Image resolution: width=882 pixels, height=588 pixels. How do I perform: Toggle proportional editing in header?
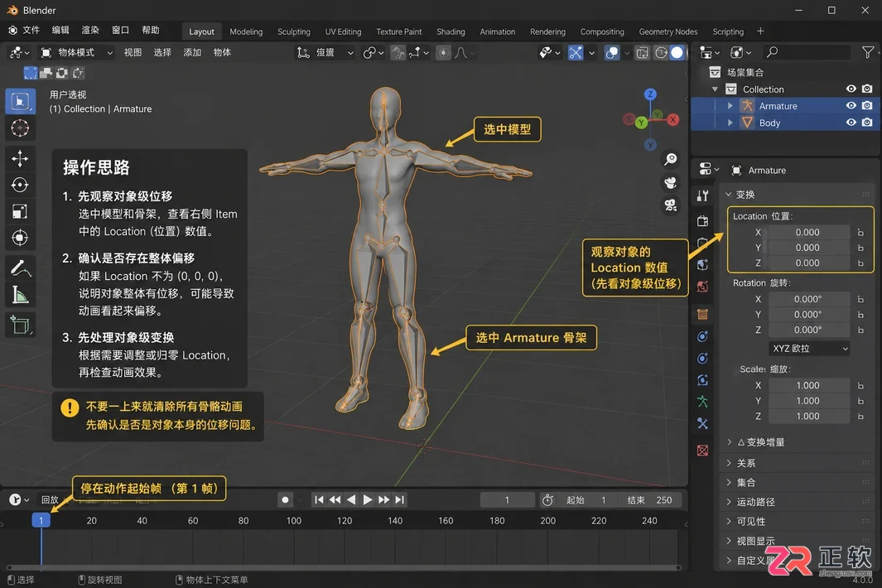[x=444, y=53]
